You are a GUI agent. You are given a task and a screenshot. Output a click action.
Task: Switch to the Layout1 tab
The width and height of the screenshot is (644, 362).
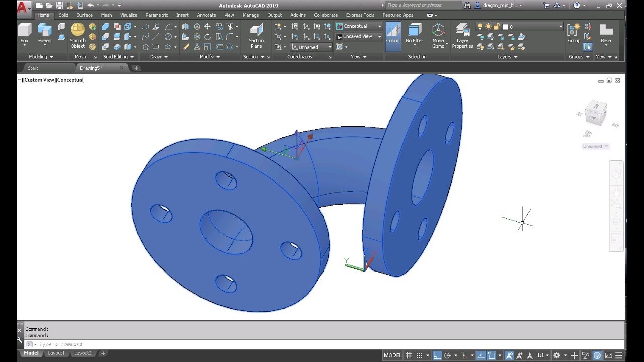tap(56, 353)
